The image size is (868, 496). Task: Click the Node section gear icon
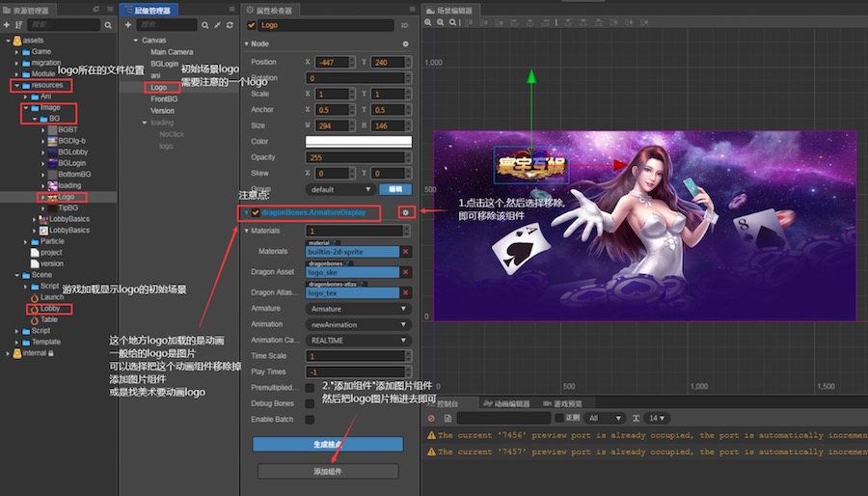405,44
